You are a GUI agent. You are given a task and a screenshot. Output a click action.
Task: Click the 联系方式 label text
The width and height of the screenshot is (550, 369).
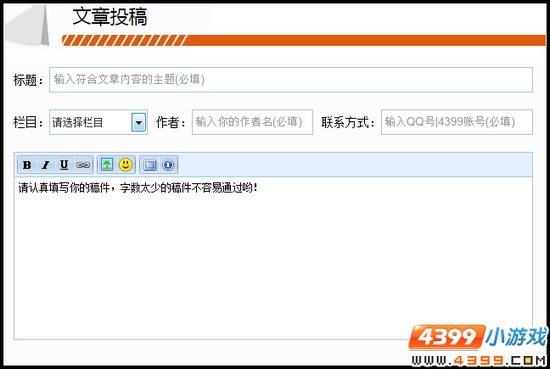348,122
